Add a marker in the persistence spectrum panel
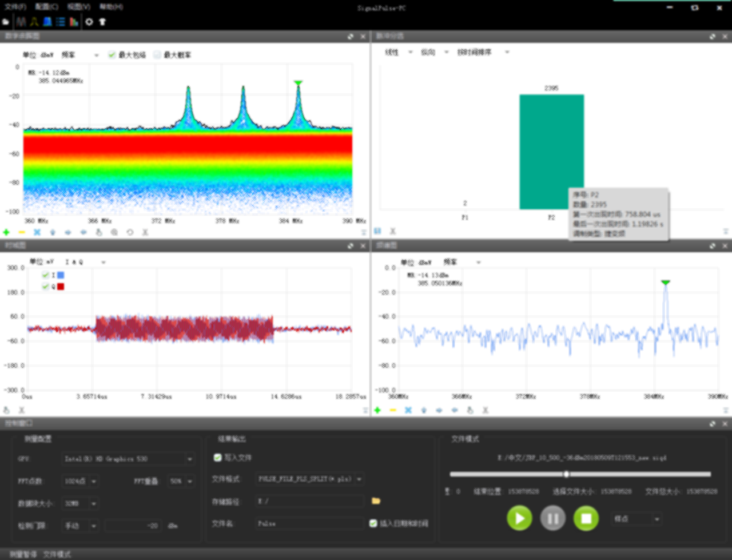The image size is (732, 560). tap(6, 232)
